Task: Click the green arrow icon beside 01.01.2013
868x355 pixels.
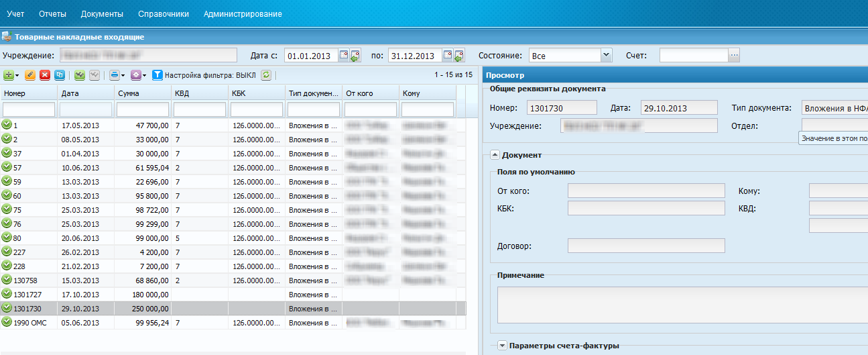Action: [355, 56]
